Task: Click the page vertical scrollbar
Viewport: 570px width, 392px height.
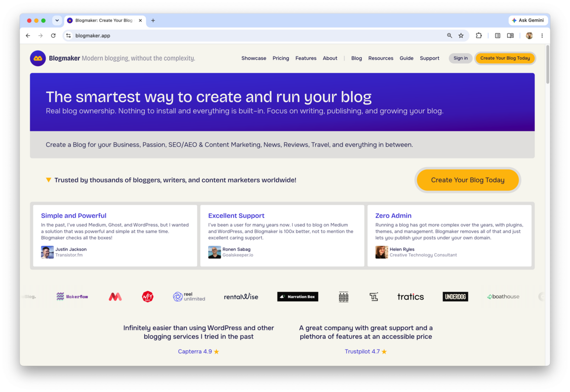Action: (548, 65)
